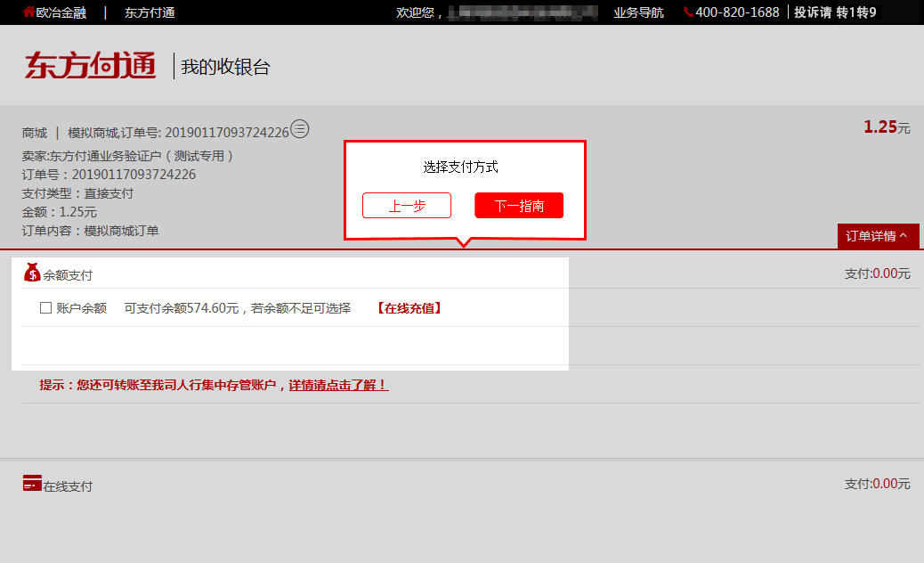Click the 1.25元 amount at top right
Image resolution: width=924 pixels, height=563 pixels.
pos(887,126)
